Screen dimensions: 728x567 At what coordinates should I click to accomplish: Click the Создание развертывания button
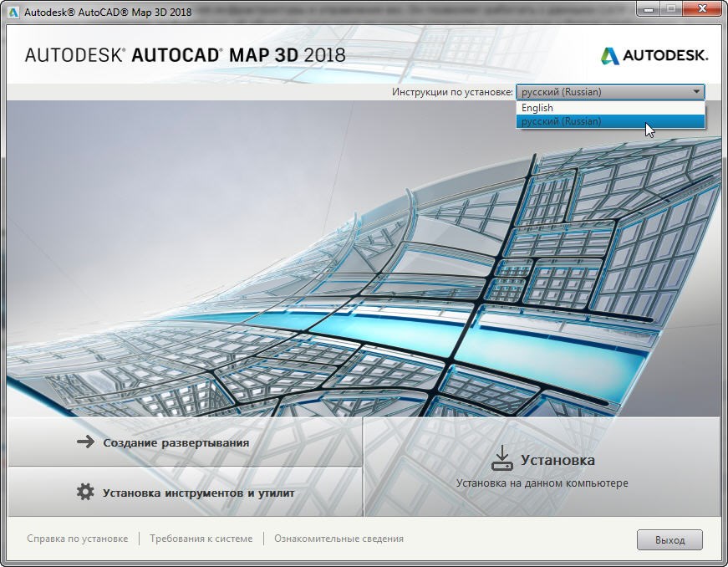[x=185, y=442]
